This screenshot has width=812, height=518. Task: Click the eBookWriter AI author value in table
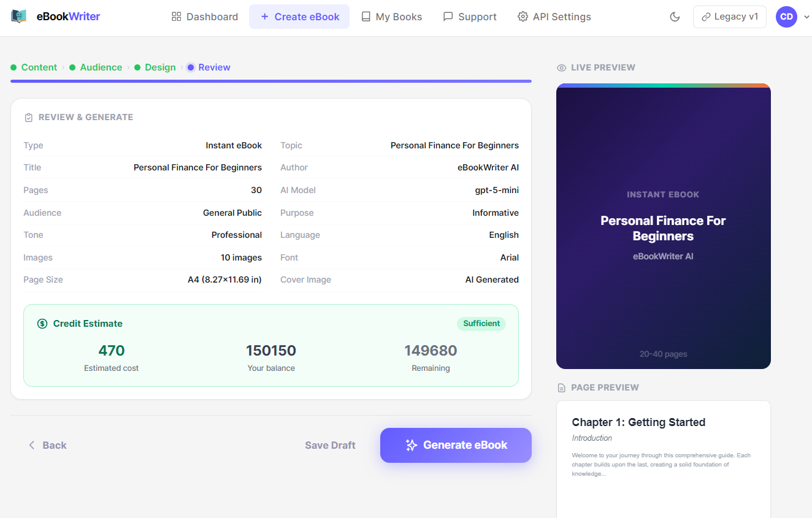coord(488,167)
